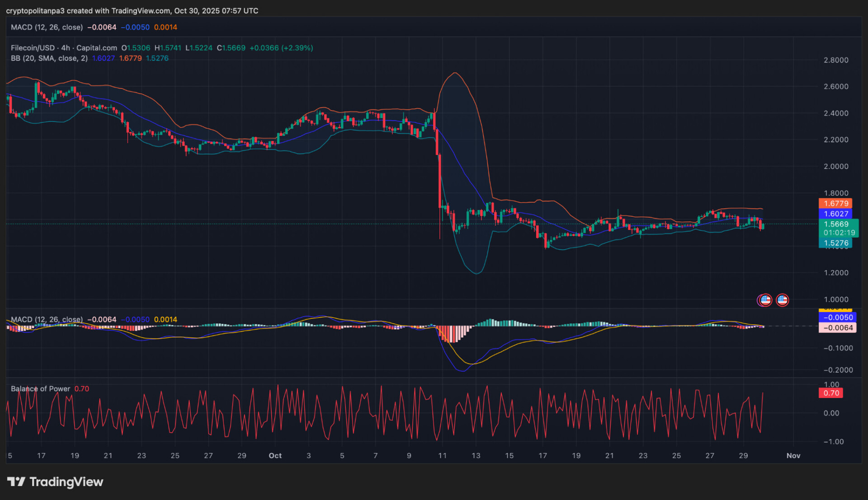Viewport: 868px width, 500px height.
Task: Click the right US flag economic event icon
Action: tap(782, 300)
